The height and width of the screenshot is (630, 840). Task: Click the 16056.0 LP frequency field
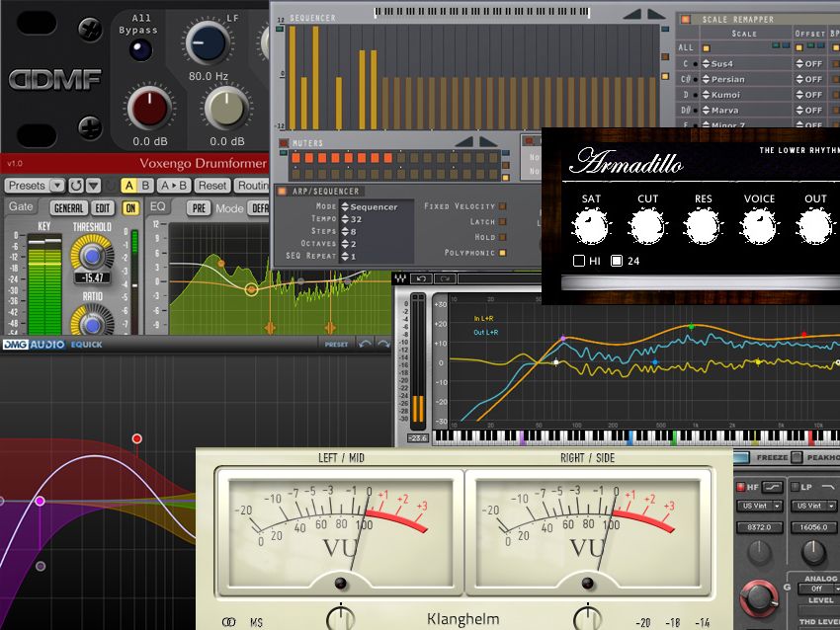(813, 526)
